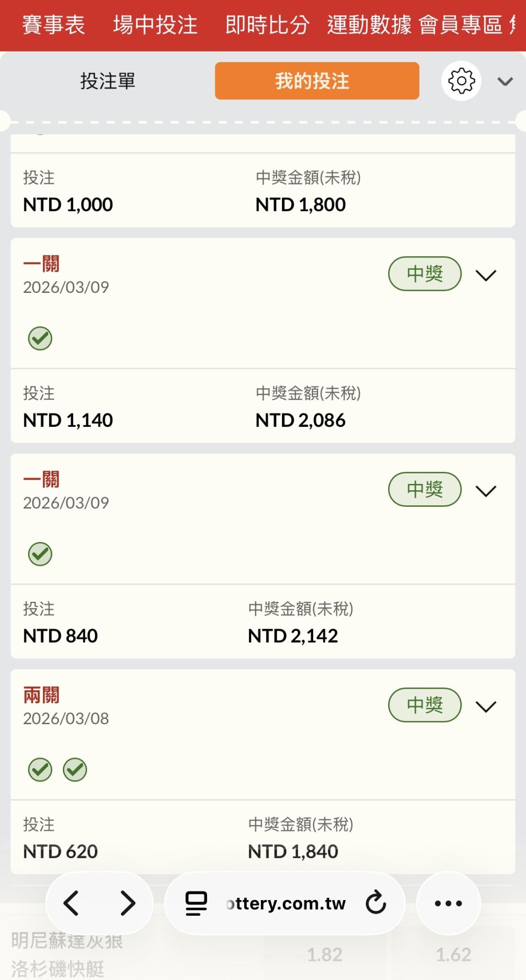
Task: Expand the 一關 bet with NTD 2,086 winnings
Action: pos(486,275)
